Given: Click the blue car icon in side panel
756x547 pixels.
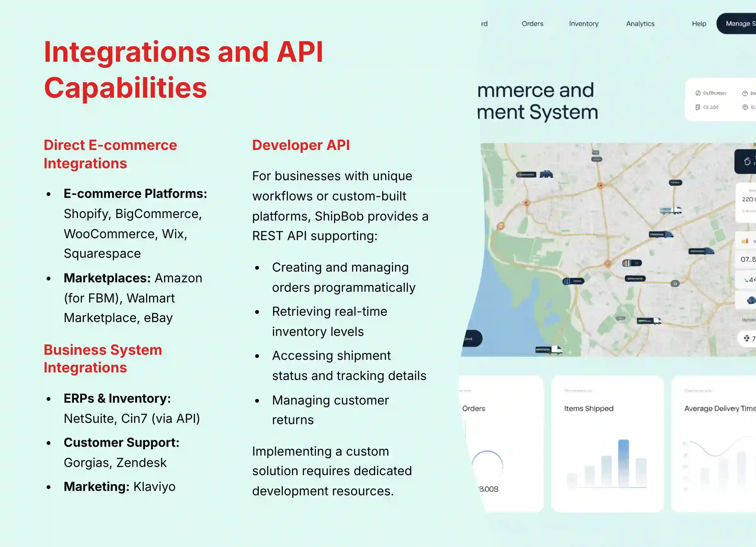Looking at the screenshot, I should [751, 300].
